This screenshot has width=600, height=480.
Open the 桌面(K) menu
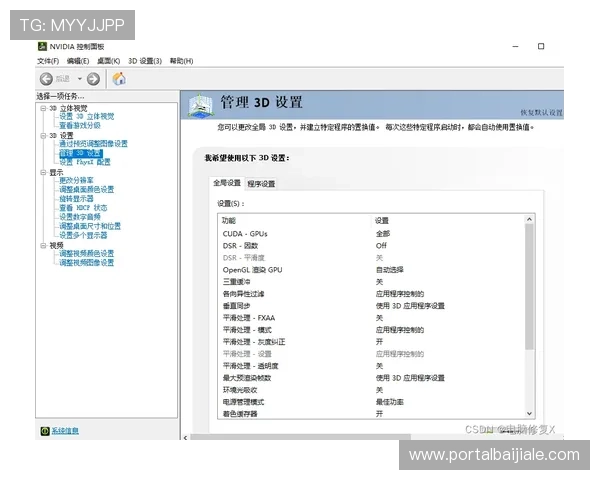[x=108, y=61]
